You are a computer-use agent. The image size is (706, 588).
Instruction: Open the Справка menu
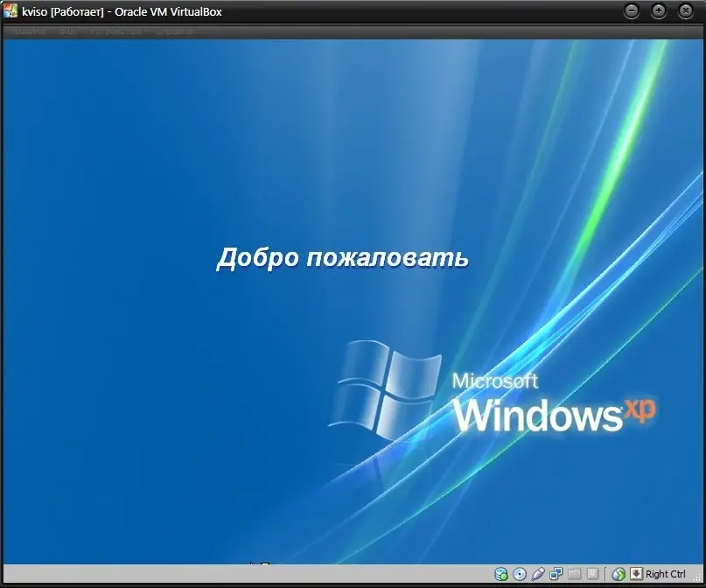click(175, 30)
